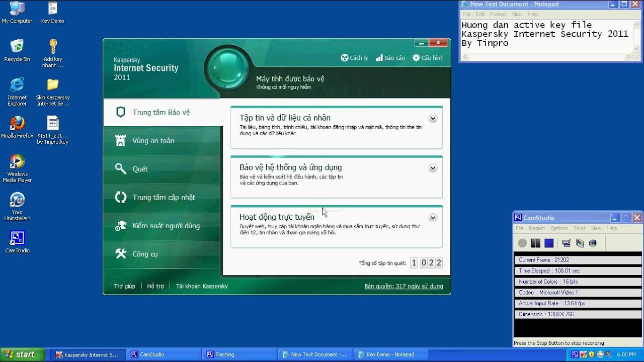Open the Windows Start menu
The height and width of the screenshot is (362, 644).
22,354
